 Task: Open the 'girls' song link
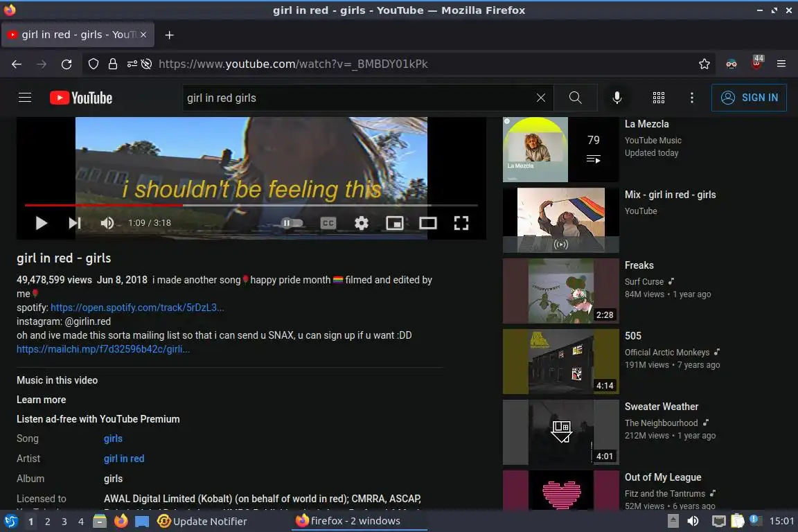tap(113, 438)
